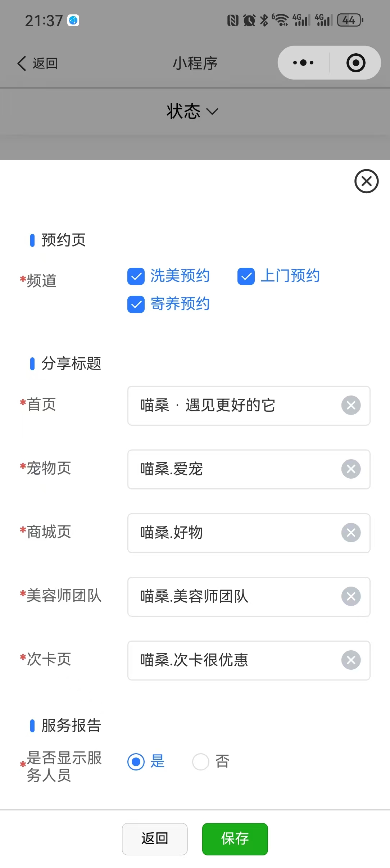Image resolution: width=390 pixels, height=868 pixels.
Task: Clear the 宠物页 share title field
Action: coord(351,469)
